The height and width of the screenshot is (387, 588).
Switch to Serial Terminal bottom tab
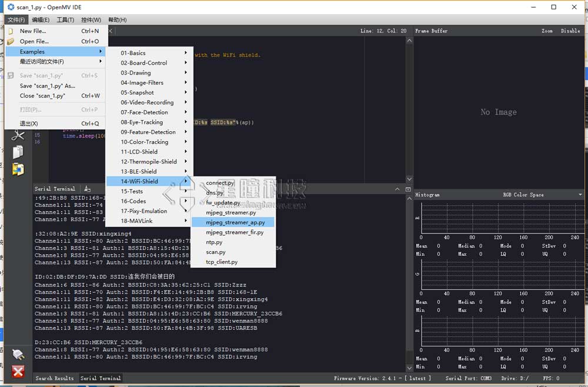101,378
